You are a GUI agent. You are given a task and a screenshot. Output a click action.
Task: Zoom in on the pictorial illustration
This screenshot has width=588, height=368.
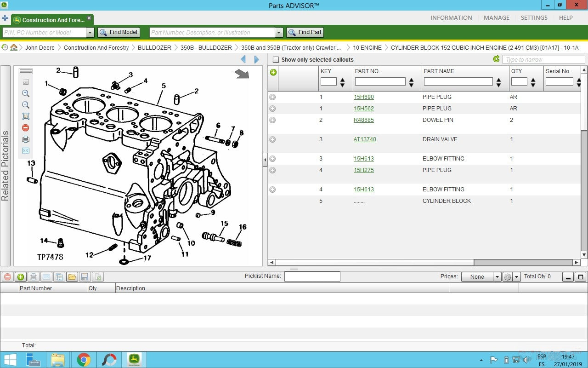[26, 93]
